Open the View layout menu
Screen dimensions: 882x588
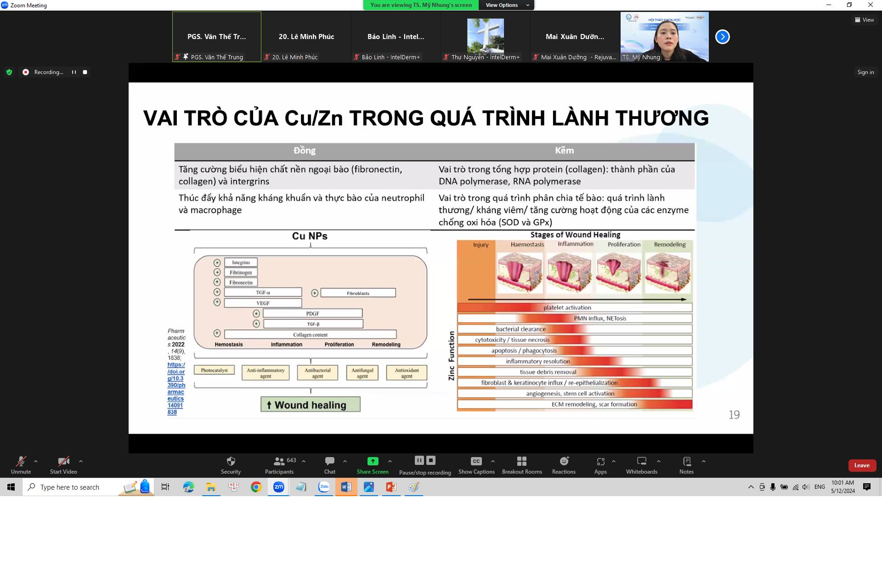point(864,20)
